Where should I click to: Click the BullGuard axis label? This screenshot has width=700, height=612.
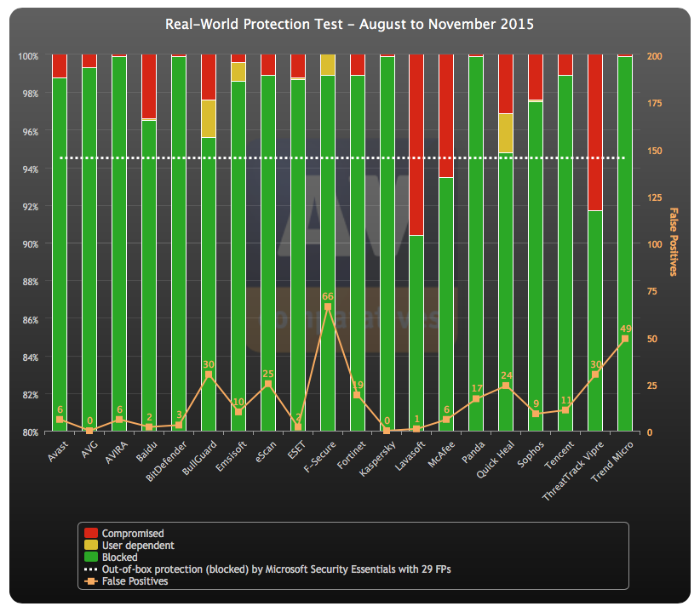pos(199,458)
